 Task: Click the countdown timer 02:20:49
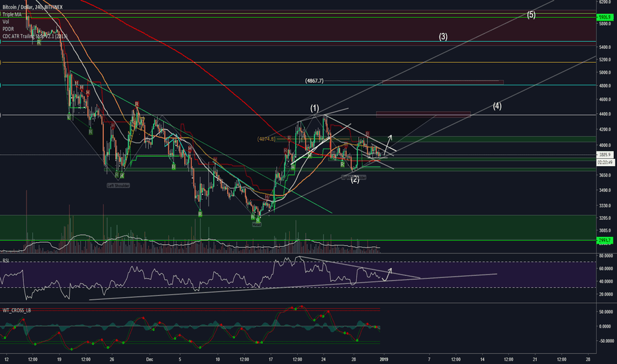click(x=605, y=162)
